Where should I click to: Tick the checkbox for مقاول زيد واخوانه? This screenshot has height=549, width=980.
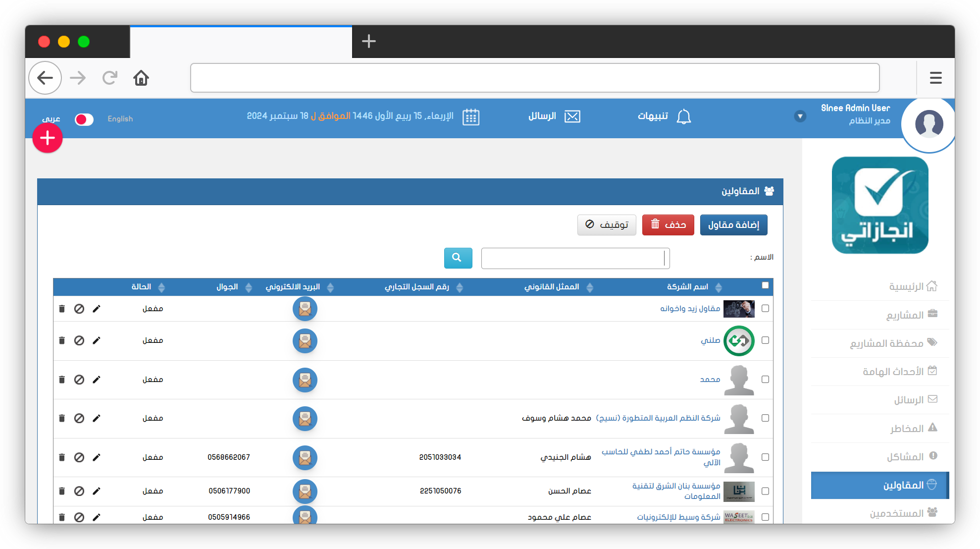pos(765,308)
